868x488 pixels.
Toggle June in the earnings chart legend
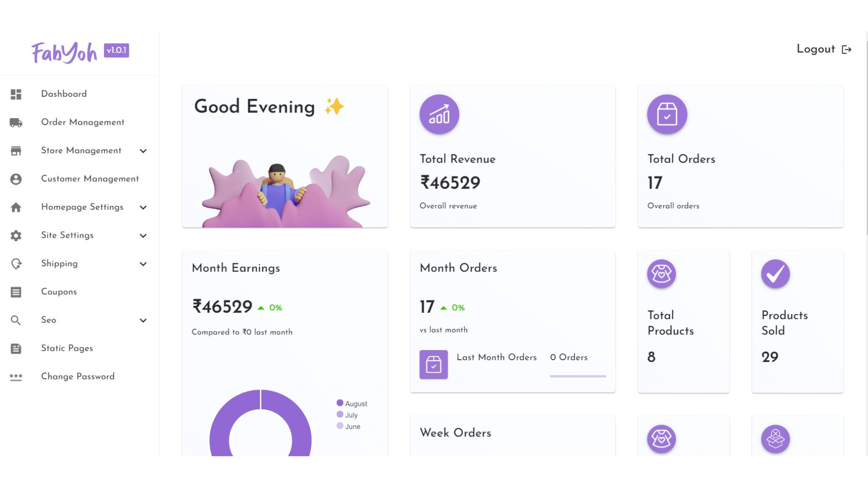(x=349, y=426)
